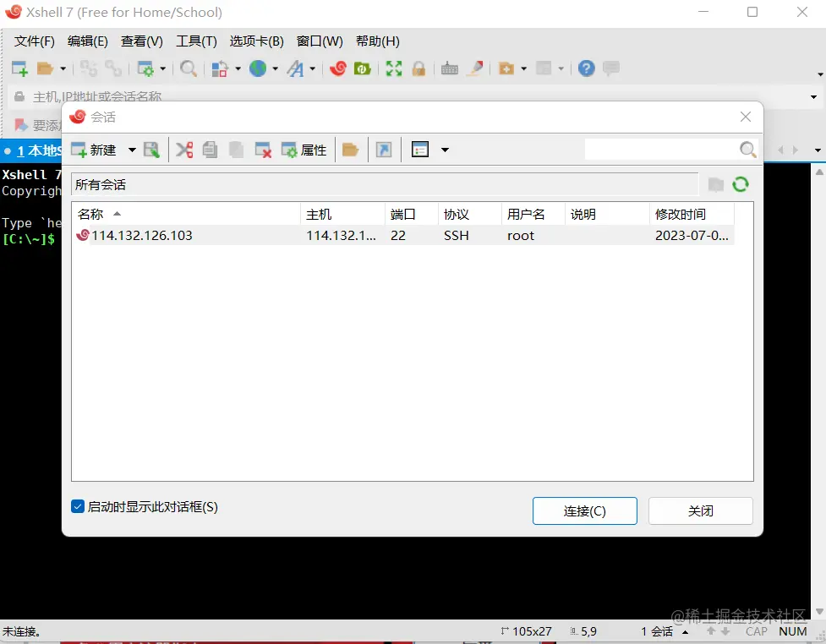Viewport: 826px width, 644px height.
Task: Click the delete session red X icon
Action: coord(262,150)
